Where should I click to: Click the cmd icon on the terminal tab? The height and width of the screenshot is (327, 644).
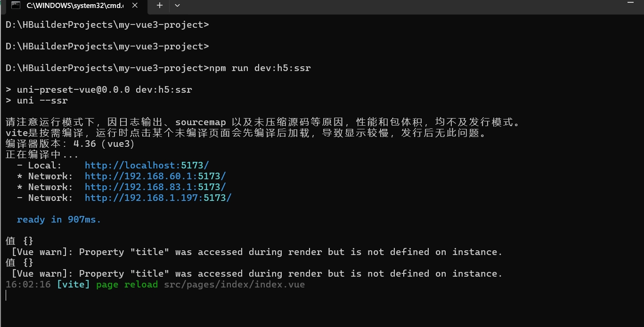pos(16,6)
